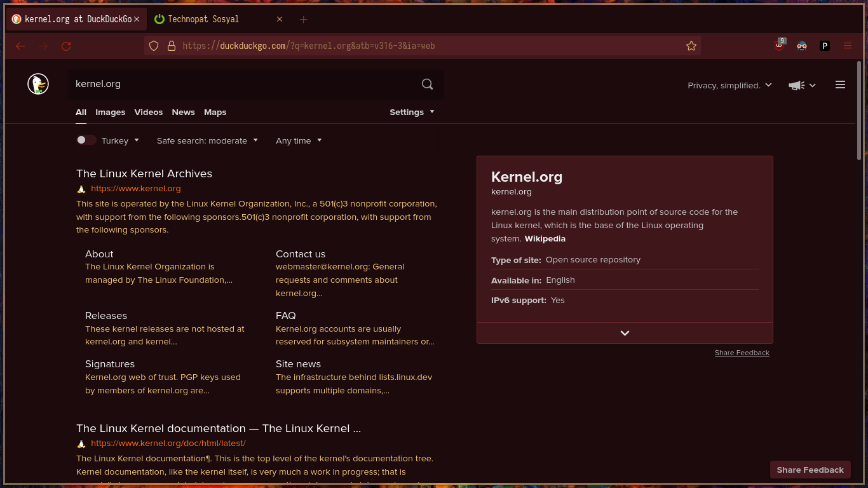Click the extension icon with glasses face
The image size is (868, 488).
point(802,46)
